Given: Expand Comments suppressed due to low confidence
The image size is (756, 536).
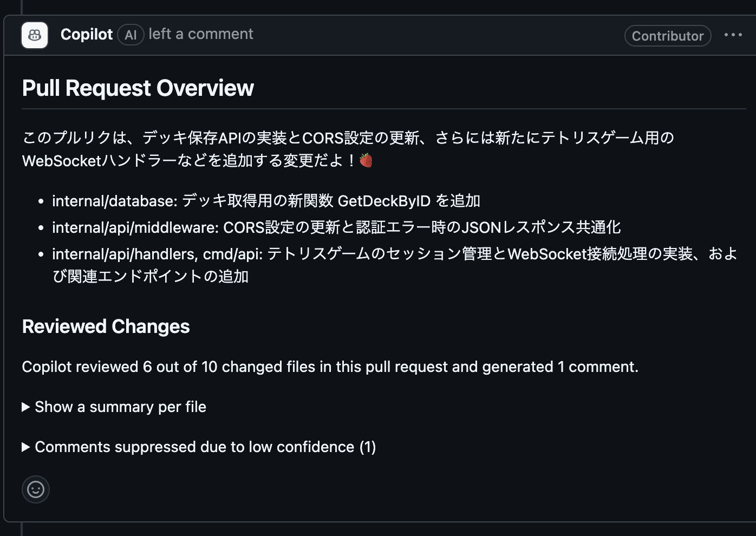Looking at the screenshot, I should tap(199, 447).
